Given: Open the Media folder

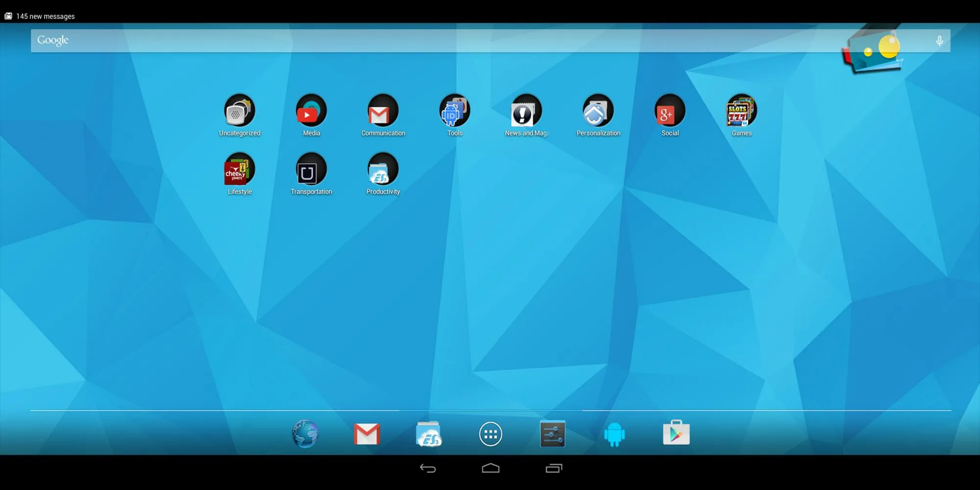Looking at the screenshot, I should 311,111.
